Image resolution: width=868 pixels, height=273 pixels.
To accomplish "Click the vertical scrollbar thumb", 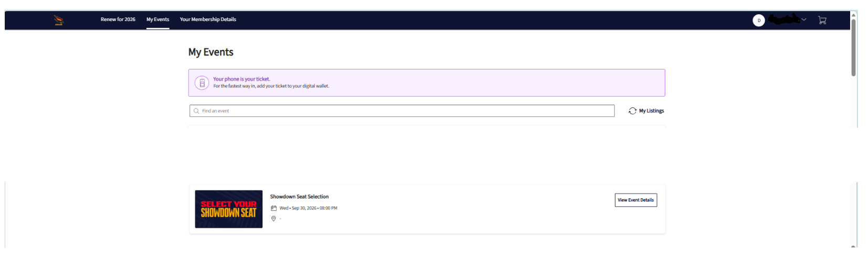I will 853,47.
